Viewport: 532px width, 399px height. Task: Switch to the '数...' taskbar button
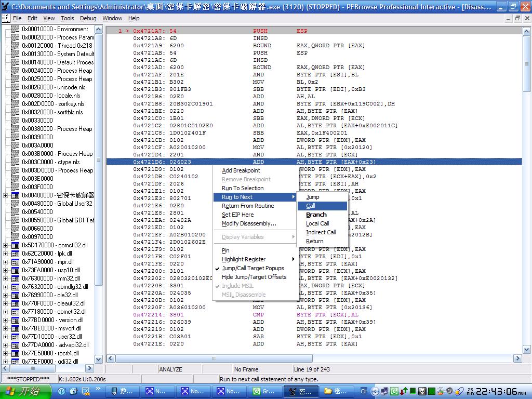pyautogui.click(x=123, y=391)
